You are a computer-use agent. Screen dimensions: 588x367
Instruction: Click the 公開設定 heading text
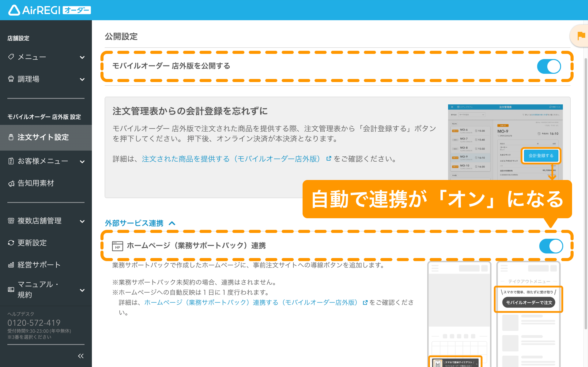121,36
